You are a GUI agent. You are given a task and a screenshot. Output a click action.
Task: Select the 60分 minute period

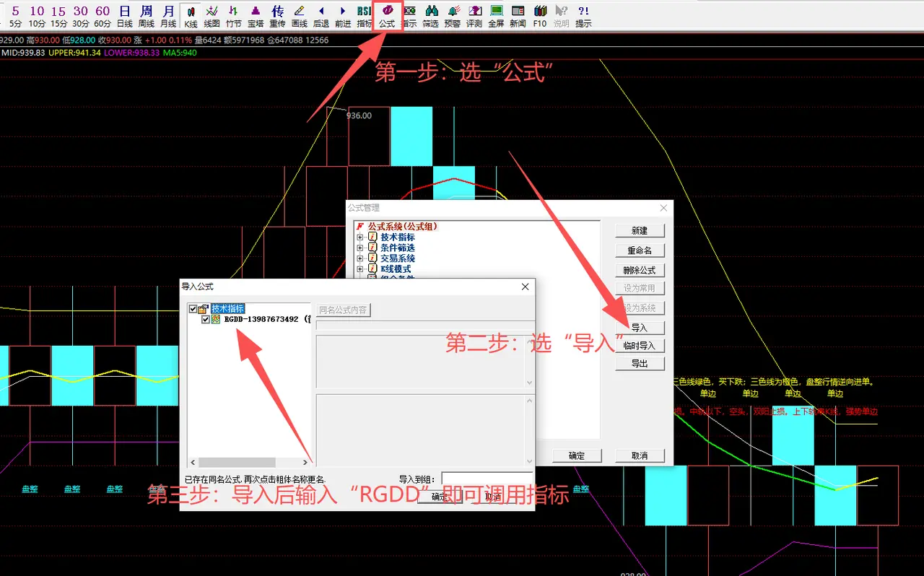click(103, 15)
